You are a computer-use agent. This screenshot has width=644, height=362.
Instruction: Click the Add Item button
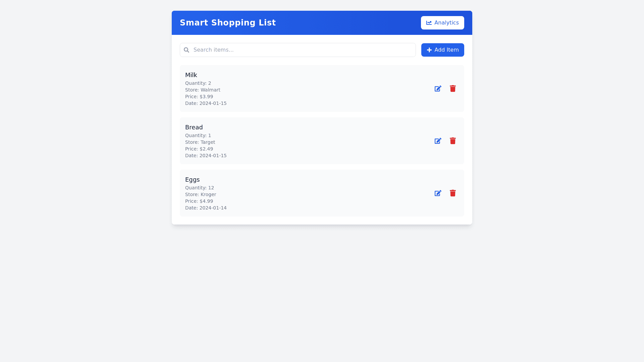442,50
